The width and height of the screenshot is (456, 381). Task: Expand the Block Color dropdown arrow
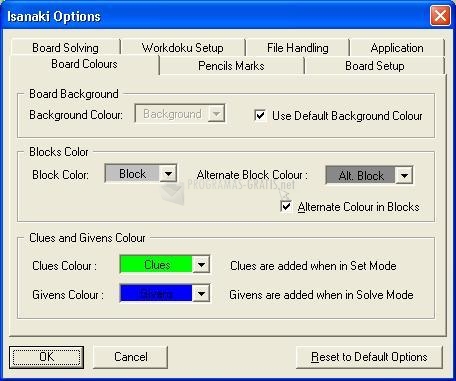(168, 174)
